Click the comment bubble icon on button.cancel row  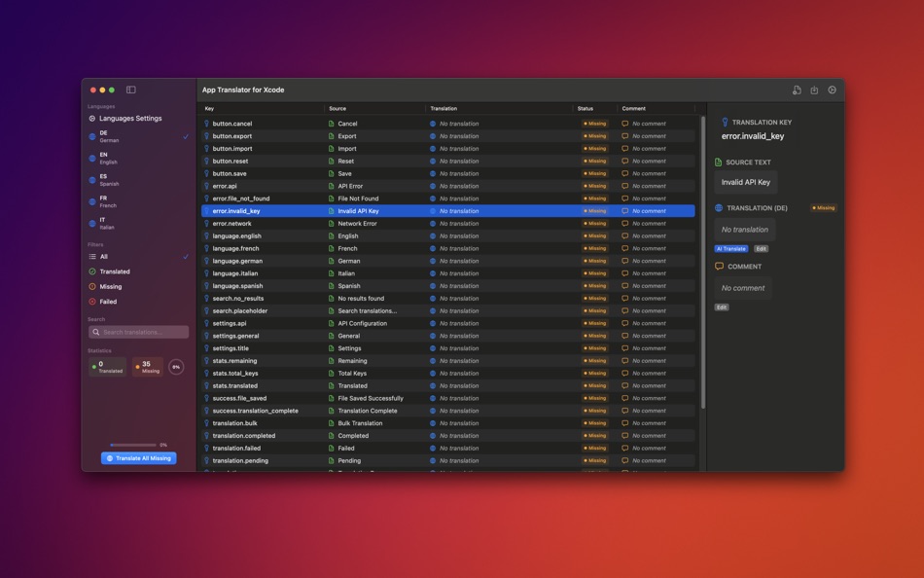[x=623, y=123]
